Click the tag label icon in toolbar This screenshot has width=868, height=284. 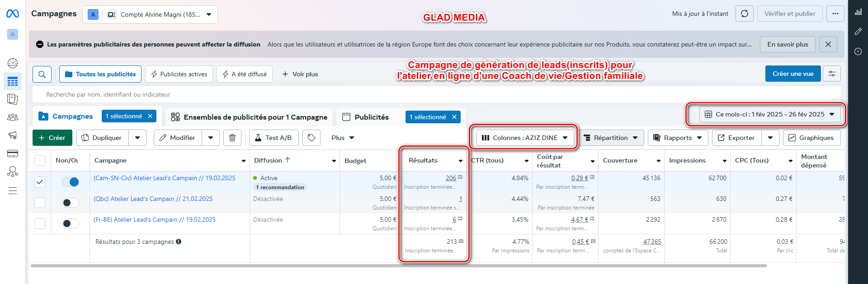coord(311,138)
